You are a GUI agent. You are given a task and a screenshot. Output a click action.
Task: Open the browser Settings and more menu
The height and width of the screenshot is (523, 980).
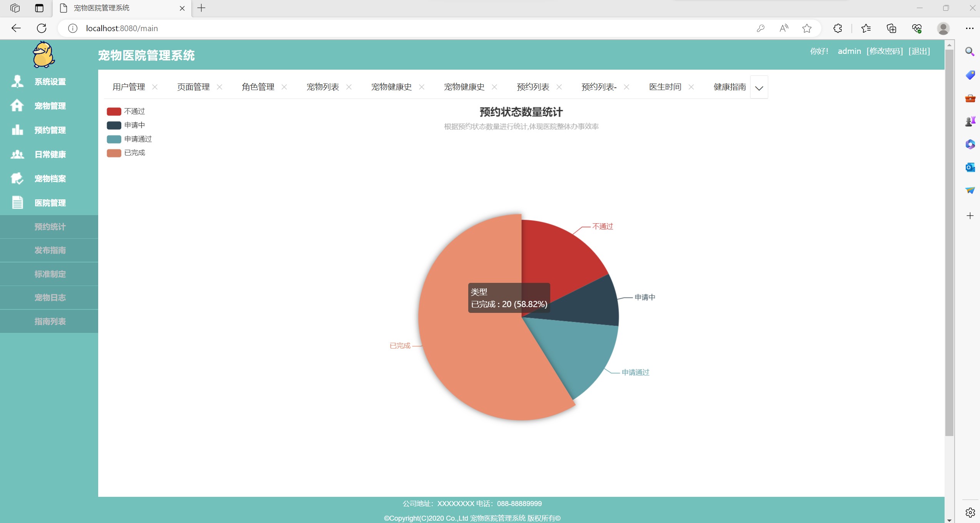pyautogui.click(x=970, y=28)
